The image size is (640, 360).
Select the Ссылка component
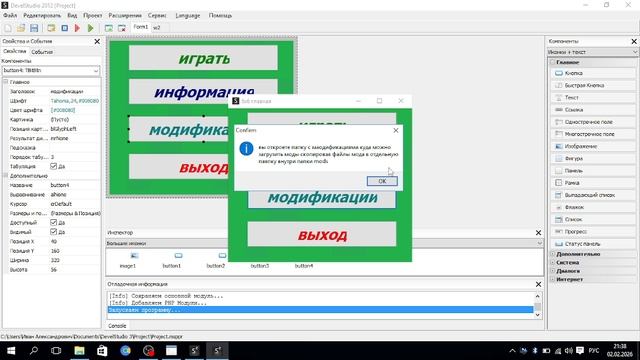[592, 110]
